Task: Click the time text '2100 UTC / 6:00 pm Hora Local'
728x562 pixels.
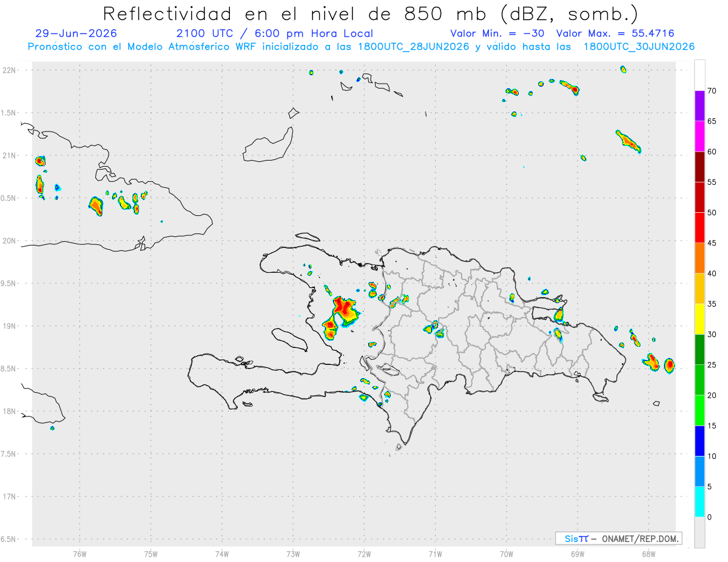Action: [x=275, y=33]
